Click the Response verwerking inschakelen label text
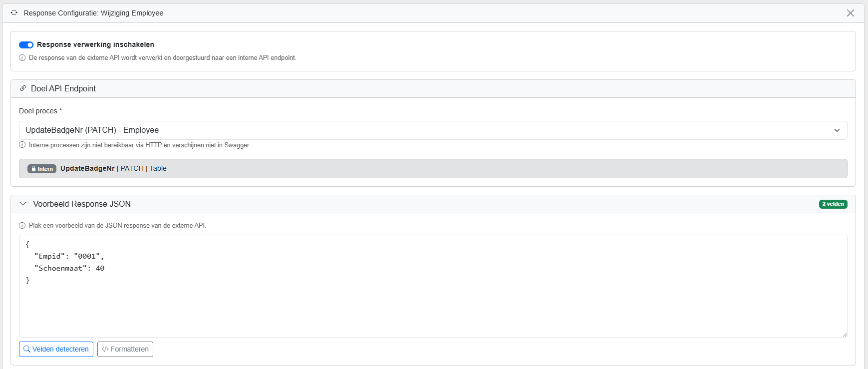This screenshot has width=868, height=369. click(x=95, y=44)
